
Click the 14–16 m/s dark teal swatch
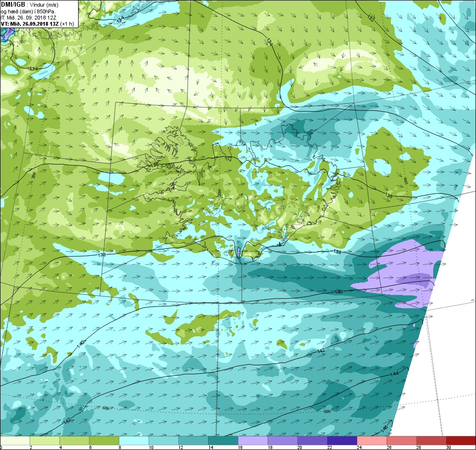[x=223, y=440]
